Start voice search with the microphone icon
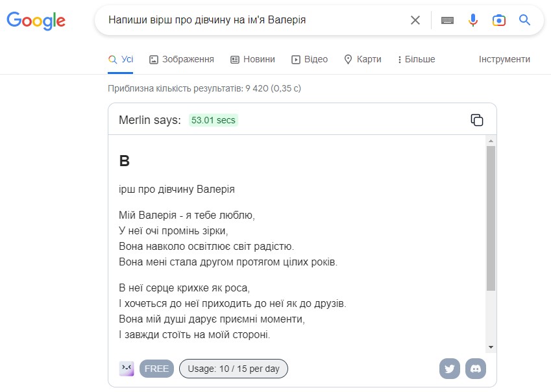 pos(473,20)
